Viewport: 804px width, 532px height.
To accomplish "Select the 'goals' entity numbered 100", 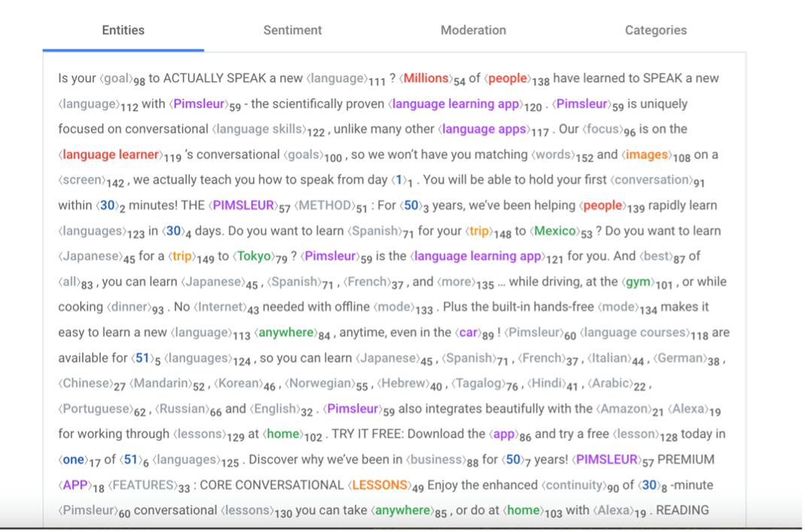I will (304, 155).
